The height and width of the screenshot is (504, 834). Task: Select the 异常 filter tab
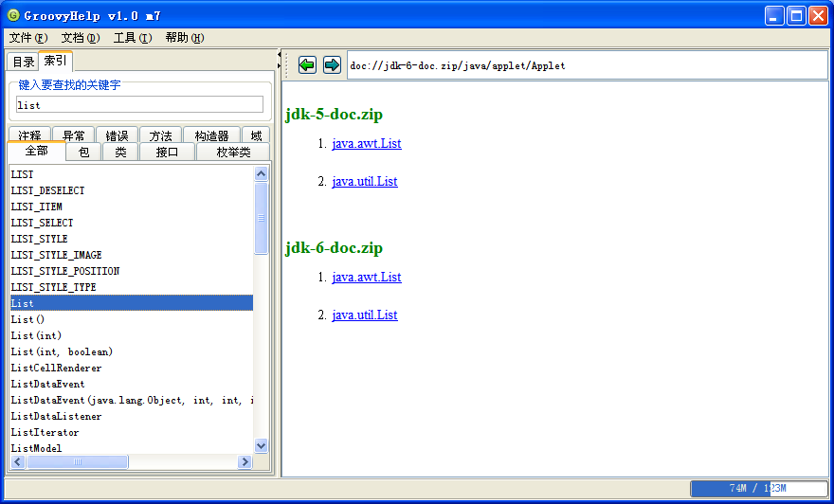pos(73,135)
